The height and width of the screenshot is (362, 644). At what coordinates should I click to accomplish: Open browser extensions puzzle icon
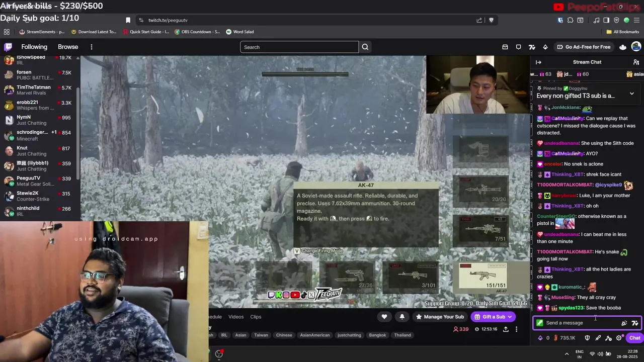(570, 20)
